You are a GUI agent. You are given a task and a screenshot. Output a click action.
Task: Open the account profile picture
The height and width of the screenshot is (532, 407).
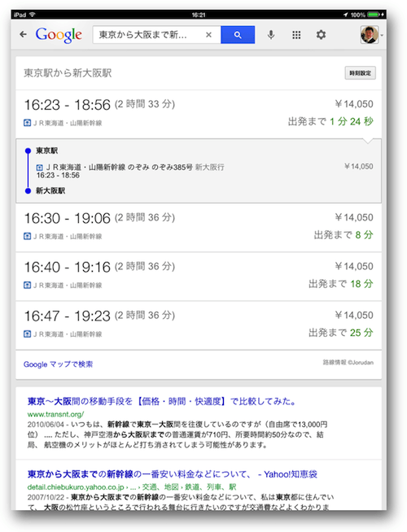[x=370, y=35]
